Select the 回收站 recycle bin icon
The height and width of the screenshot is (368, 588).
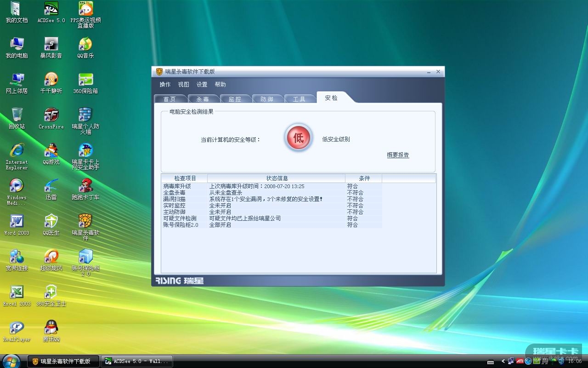coord(17,119)
